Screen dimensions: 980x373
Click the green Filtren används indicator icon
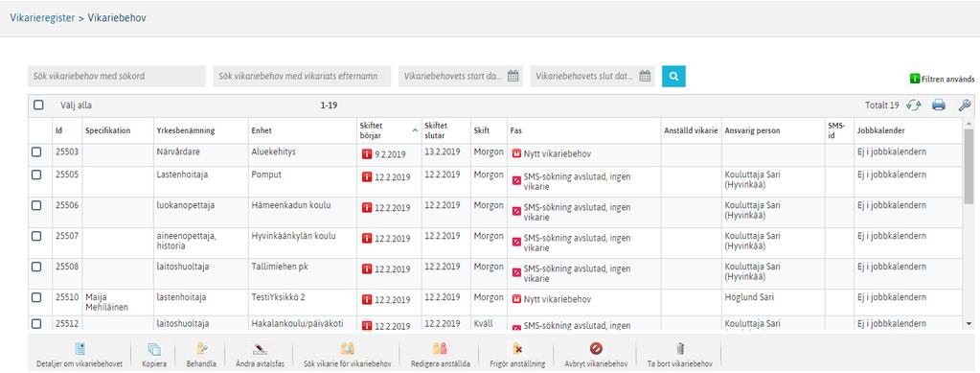[x=915, y=80]
